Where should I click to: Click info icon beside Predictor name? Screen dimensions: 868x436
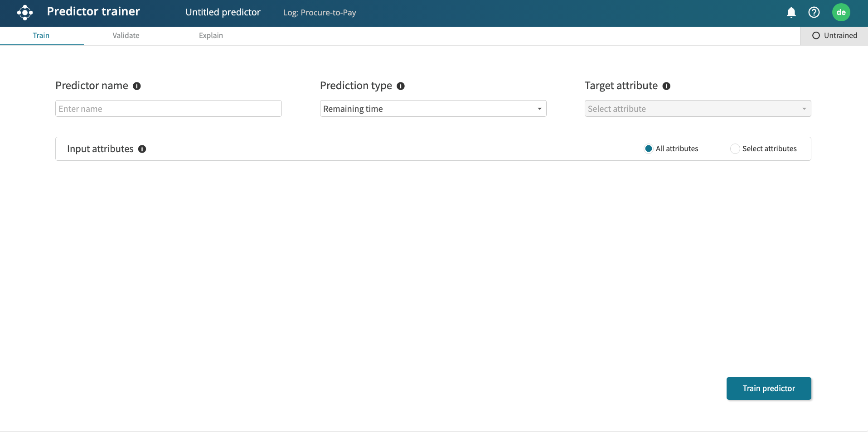click(x=137, y=86)
